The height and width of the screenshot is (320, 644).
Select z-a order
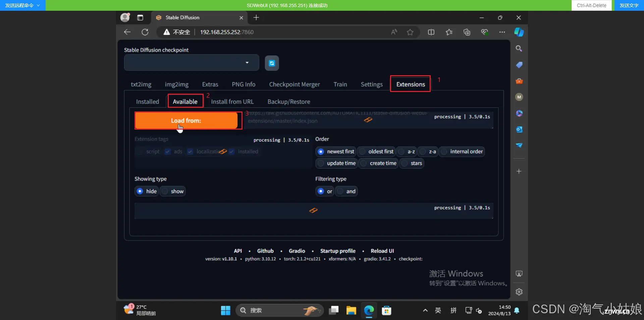[x=428, y=151]
